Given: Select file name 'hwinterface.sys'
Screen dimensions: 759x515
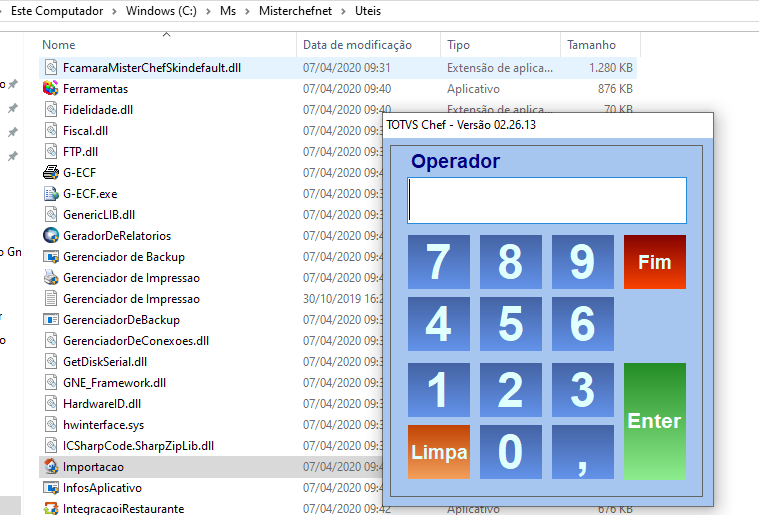Looking at the screenshot, I should [104, 425].
